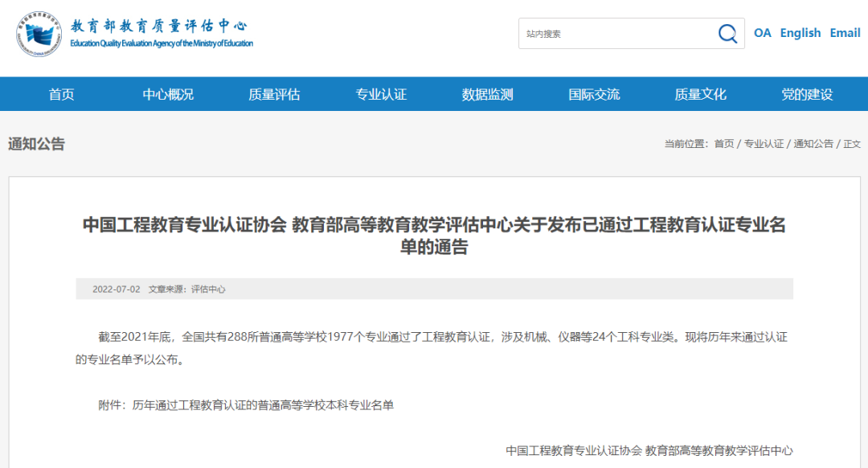Select 质量评估 navigation item
Screen dimensions: 868x468
pos(274,94)
